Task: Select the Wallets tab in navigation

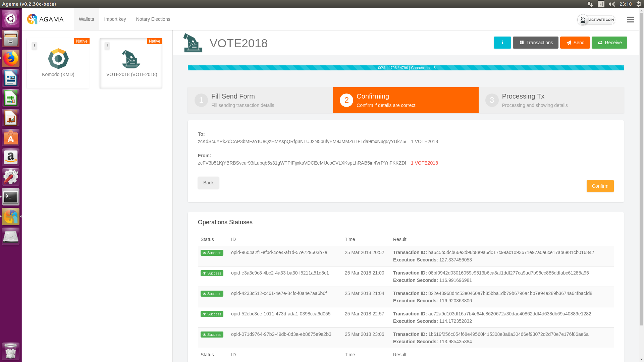Action: [x=86, y=19]
